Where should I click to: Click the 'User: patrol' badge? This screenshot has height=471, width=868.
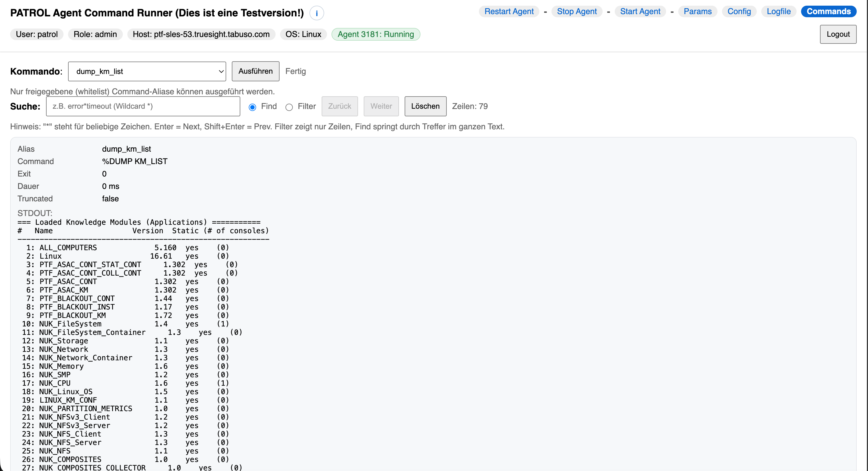(37, 34)
